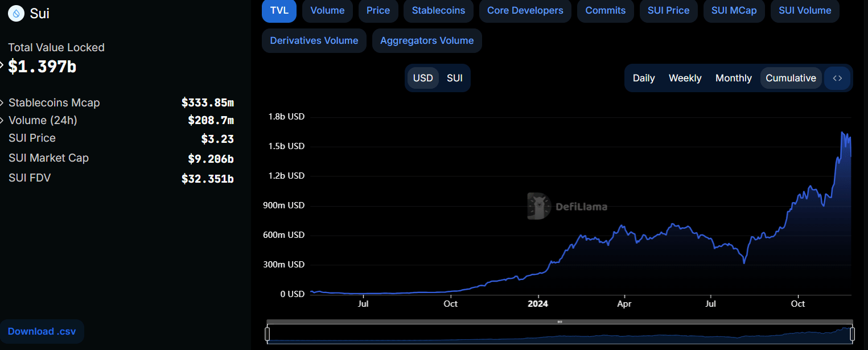Toggle the Aggregators Volume chart metric
The height and width of the screenshot is (350, 868).
pyautogui.click(x=427, y=41)
